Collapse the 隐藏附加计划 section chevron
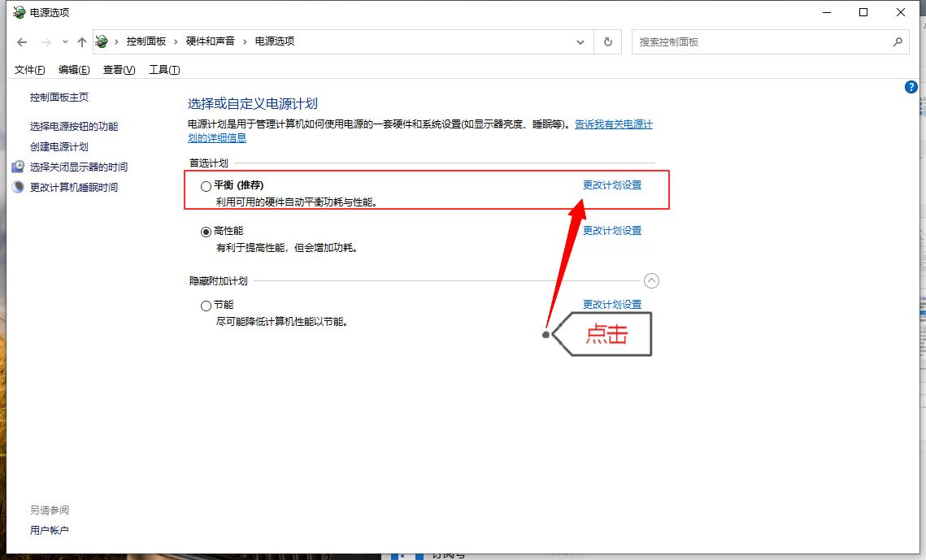The height and width of the screenshot is (560, 926). [x=651, y=280]
